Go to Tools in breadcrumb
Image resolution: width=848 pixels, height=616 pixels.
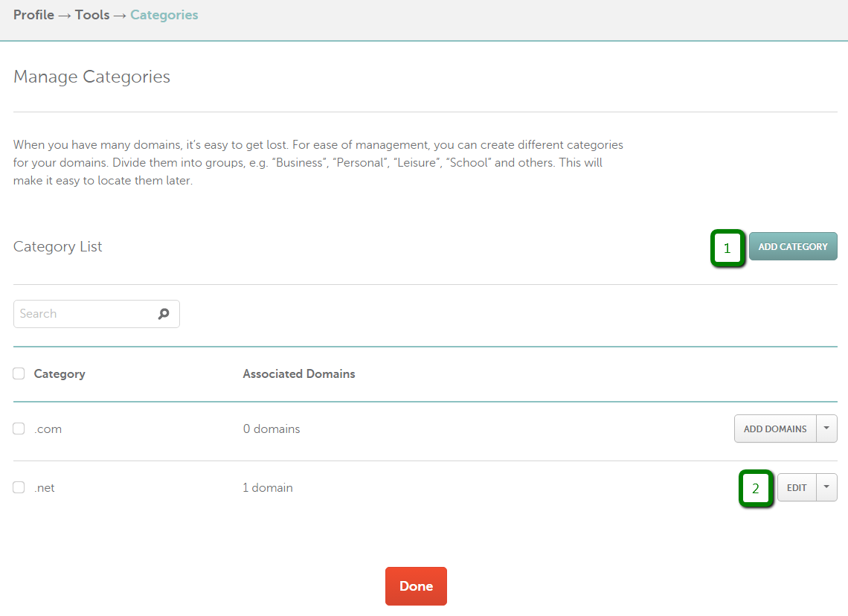pos(92,15)
